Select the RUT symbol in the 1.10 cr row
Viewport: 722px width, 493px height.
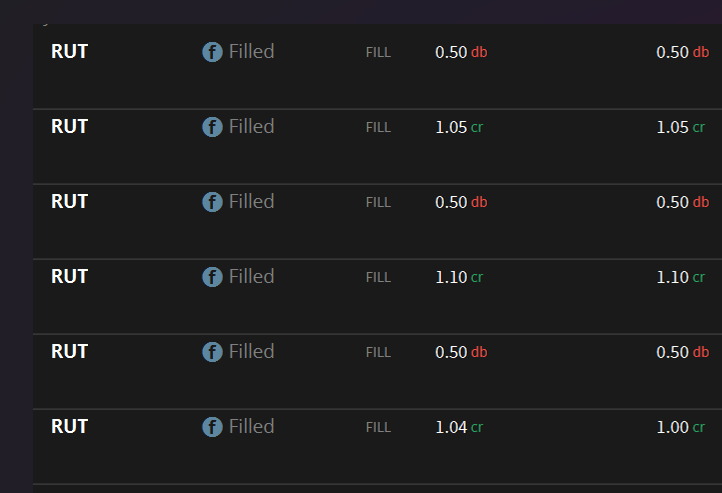coord(69,277)
